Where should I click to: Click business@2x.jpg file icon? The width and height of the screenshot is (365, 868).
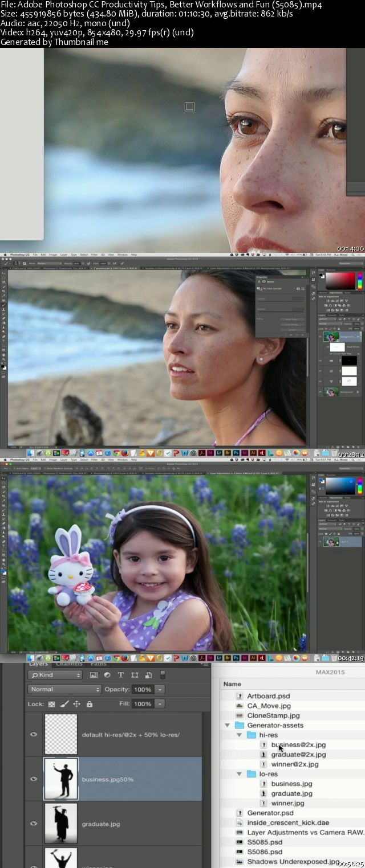coord(263,744)
